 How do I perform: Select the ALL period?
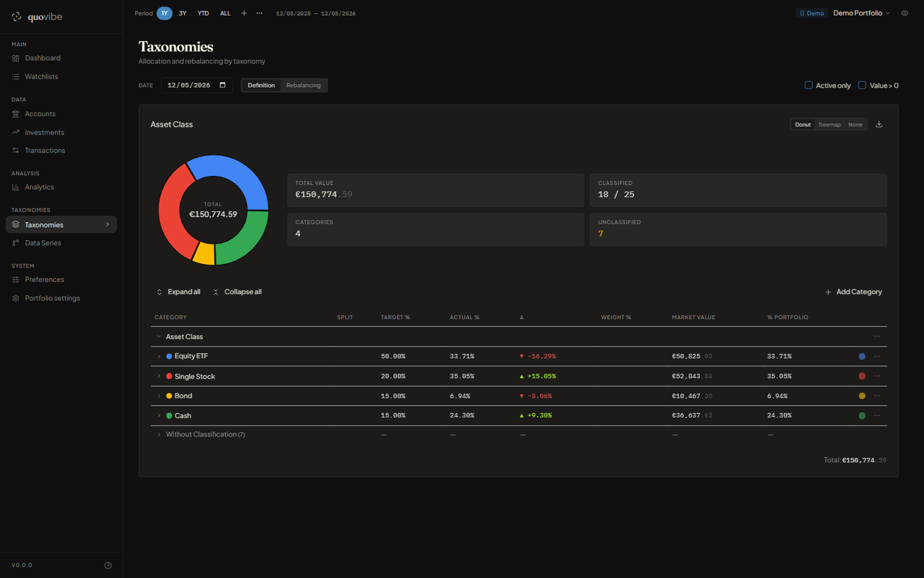pos(225,13)
